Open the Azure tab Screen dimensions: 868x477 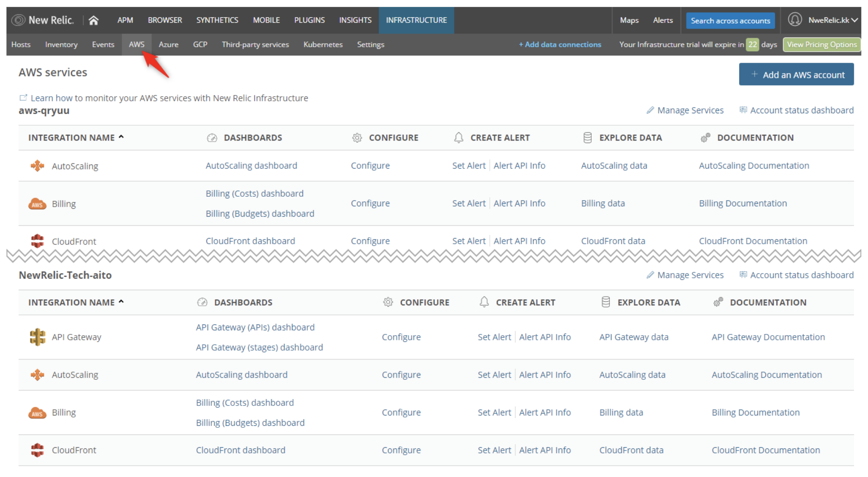coord(168,44)
